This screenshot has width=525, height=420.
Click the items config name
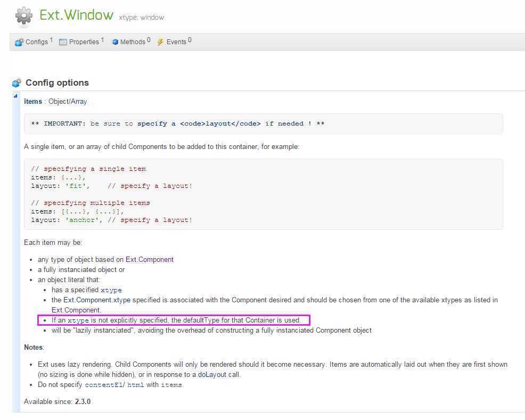click(33, 101)
